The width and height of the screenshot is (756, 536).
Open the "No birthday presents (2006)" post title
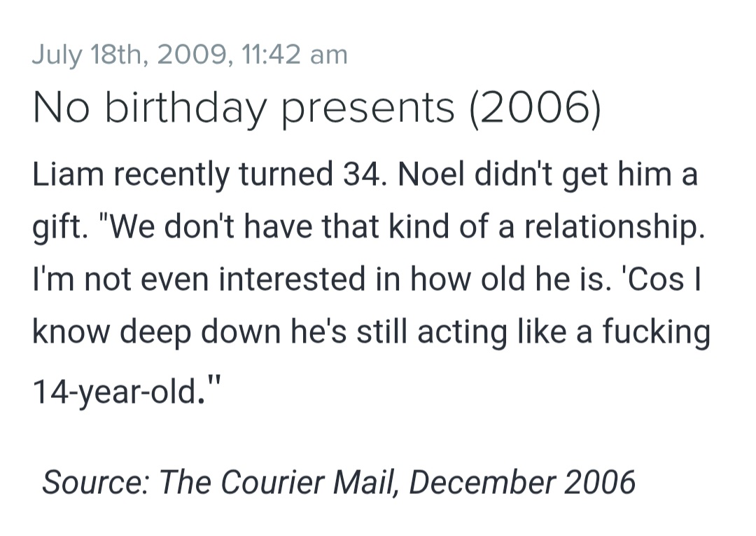tap(317, 108)
